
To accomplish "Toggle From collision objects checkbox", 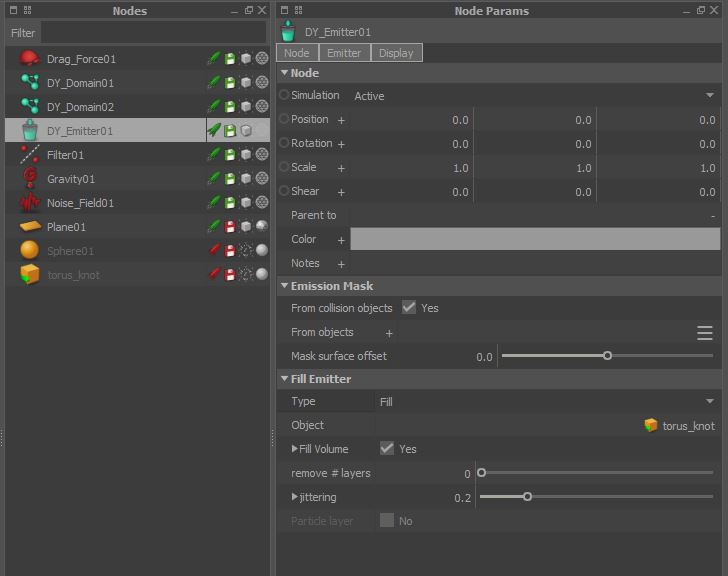I will click(x=409, y=307).
